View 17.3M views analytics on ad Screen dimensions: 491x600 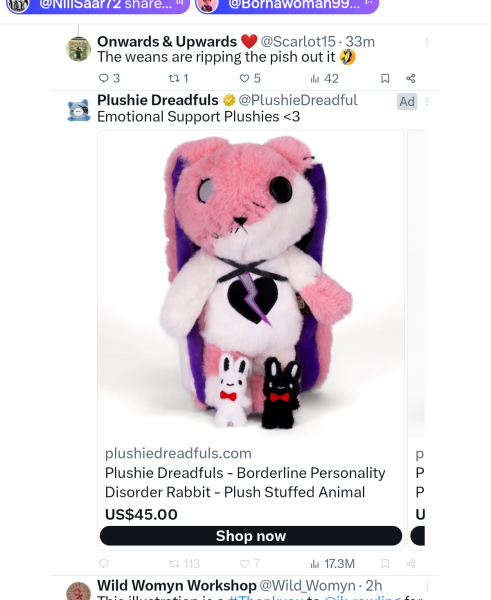[332, 564]
